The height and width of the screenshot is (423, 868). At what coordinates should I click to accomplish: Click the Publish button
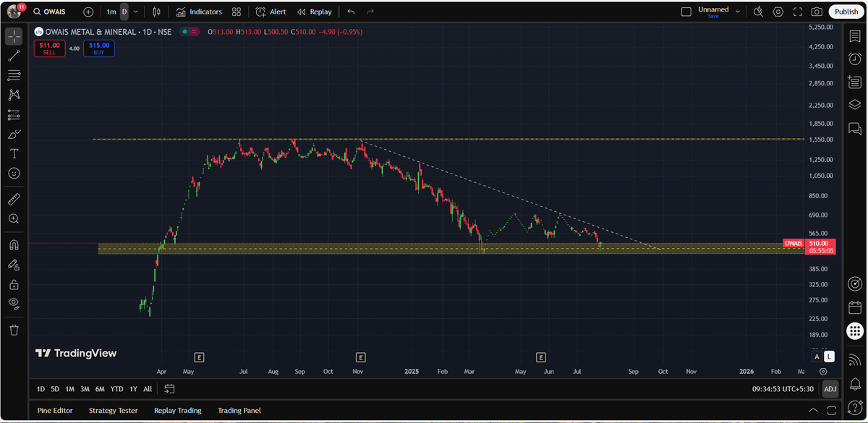[846, 12]
